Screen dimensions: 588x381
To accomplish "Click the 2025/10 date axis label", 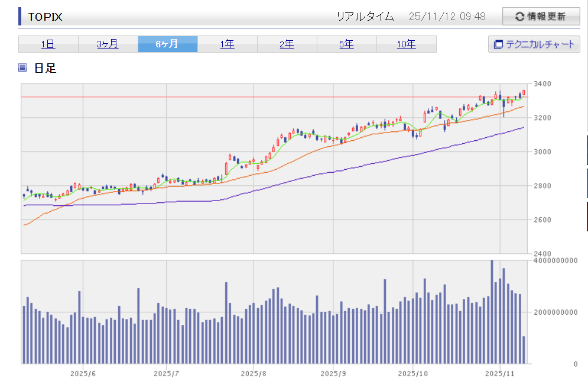I will coord(413,373).
